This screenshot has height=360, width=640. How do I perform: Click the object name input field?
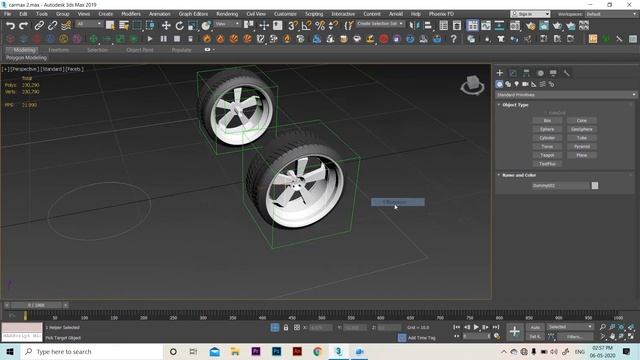[x=561, y=186]
